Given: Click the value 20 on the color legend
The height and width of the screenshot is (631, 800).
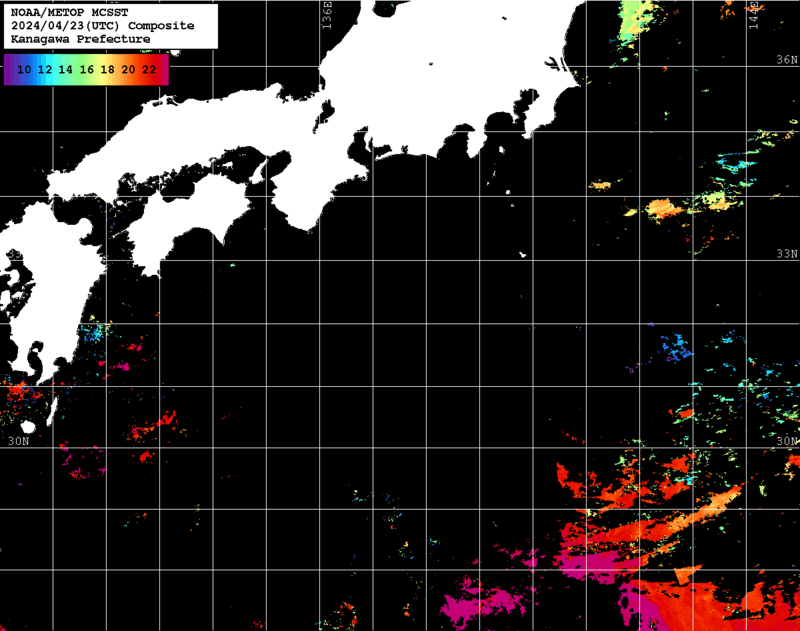Looking at the screenshot, I should pos(128,69).
